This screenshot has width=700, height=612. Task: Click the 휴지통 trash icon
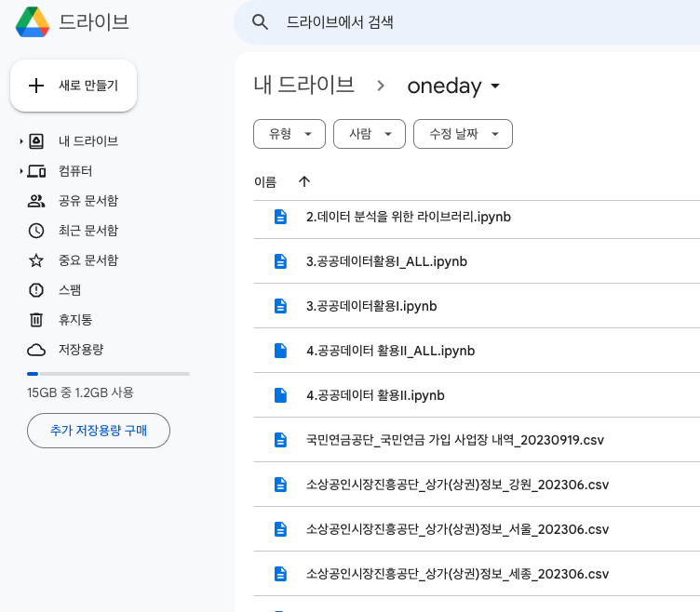36,320
